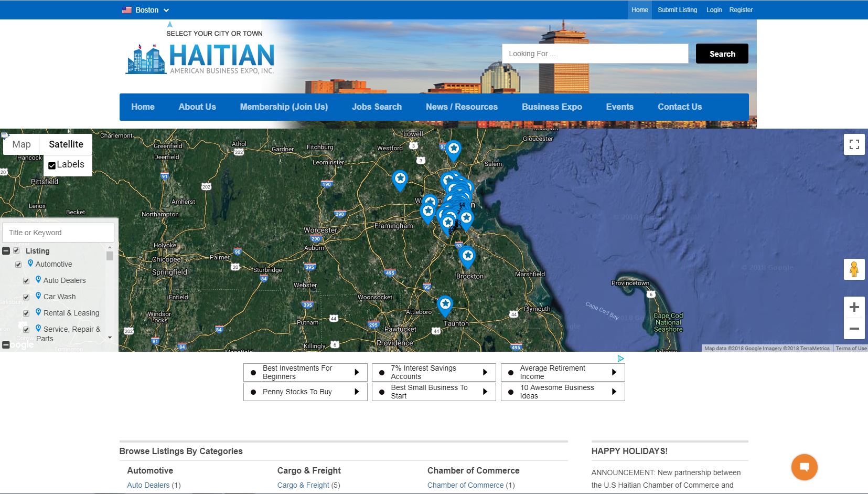Screen dimensions: 868x494
Task: Zoom out the map with minus icon
Action: (854, 329)
